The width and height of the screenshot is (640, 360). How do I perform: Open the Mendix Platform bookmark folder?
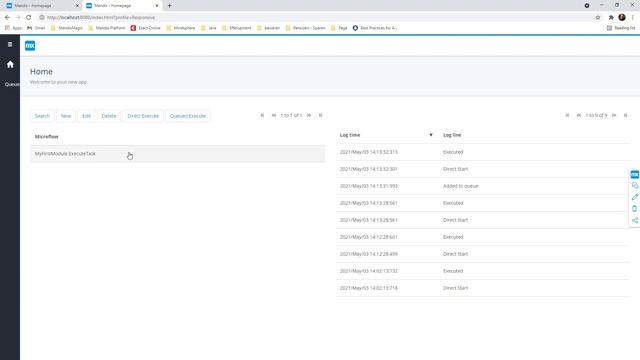tap(107, 28)
